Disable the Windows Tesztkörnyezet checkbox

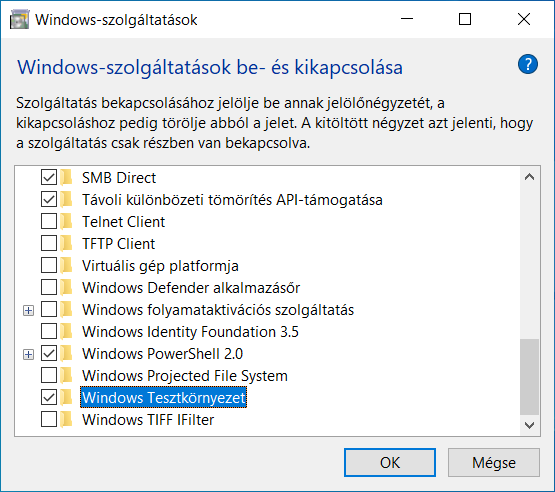tap(49, 397)
